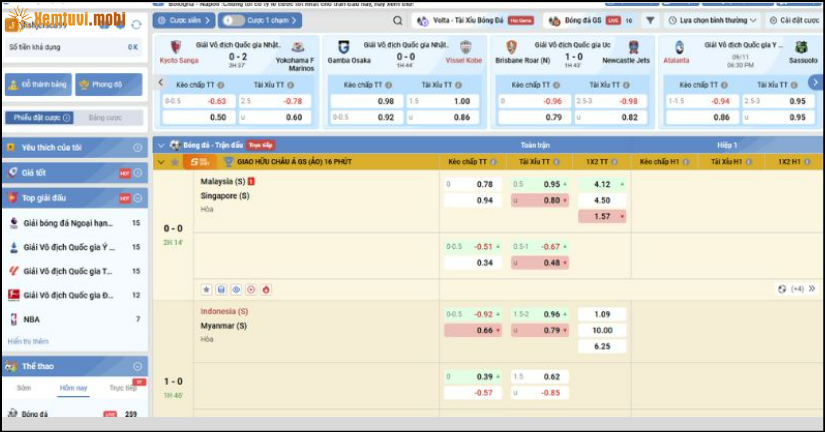Click the search magnifier icon in top bar
Image resolution: width=825 pixels, height=432 pixels.
click(399, 20)
